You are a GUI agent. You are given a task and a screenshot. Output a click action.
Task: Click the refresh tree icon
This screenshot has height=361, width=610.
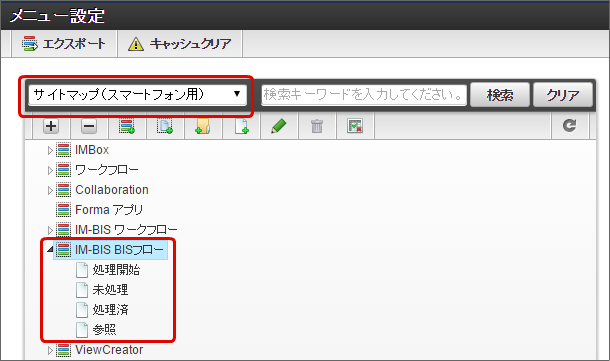pyautogui.click(x=570, y=125)
